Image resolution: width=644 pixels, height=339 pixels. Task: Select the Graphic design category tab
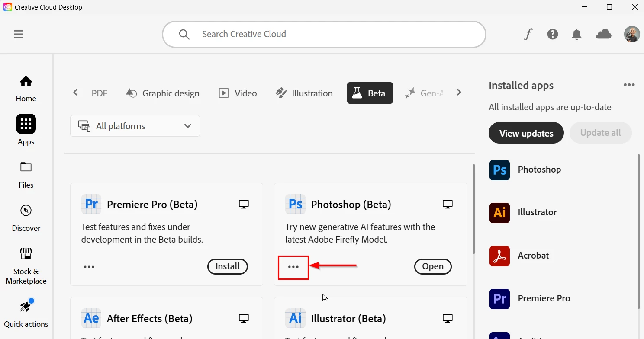click(162, 93)
